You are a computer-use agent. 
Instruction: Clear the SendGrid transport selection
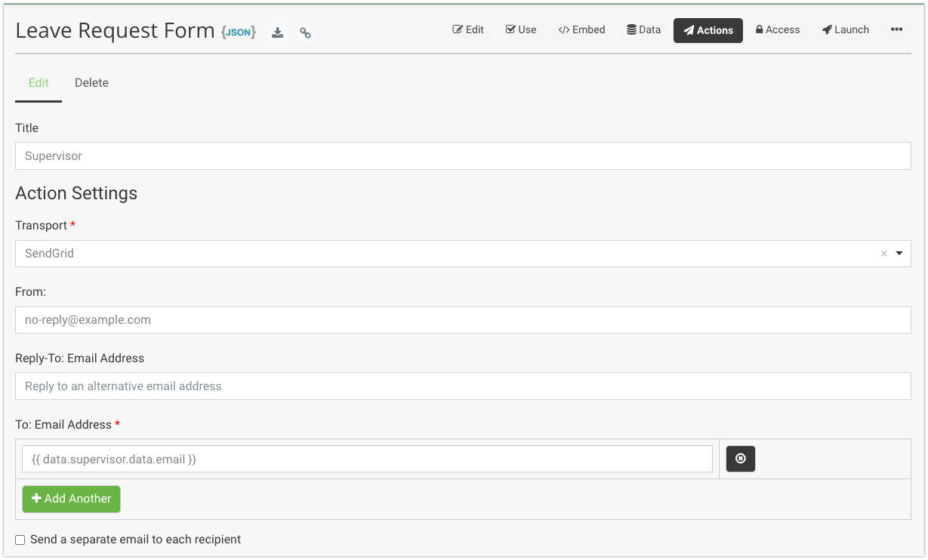click(883, 254)
